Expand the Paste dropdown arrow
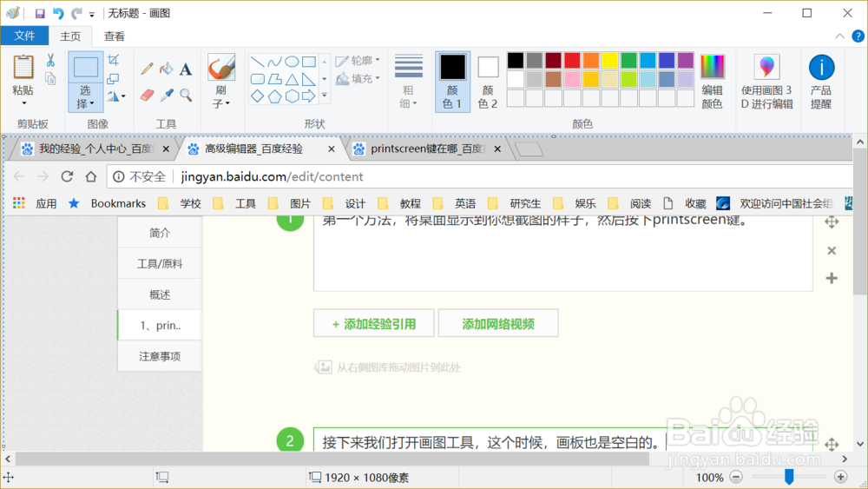Viewport: 868px width, 489px height. coord(23,103)
